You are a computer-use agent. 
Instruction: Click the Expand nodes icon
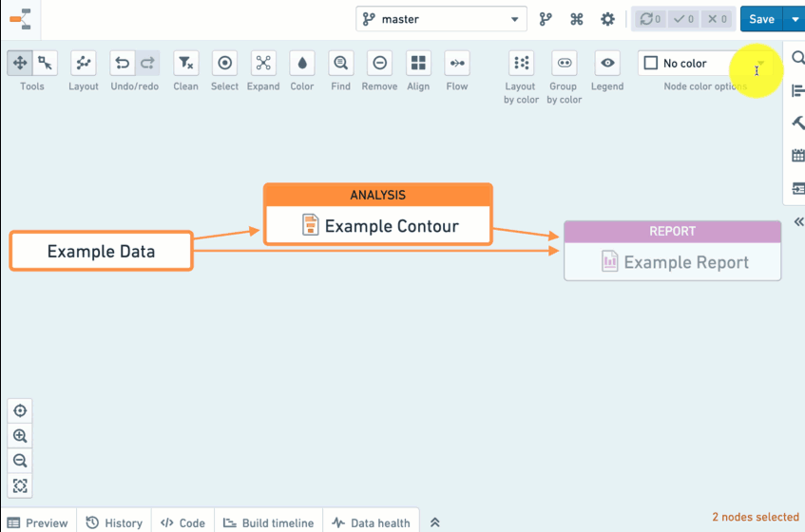263,63
